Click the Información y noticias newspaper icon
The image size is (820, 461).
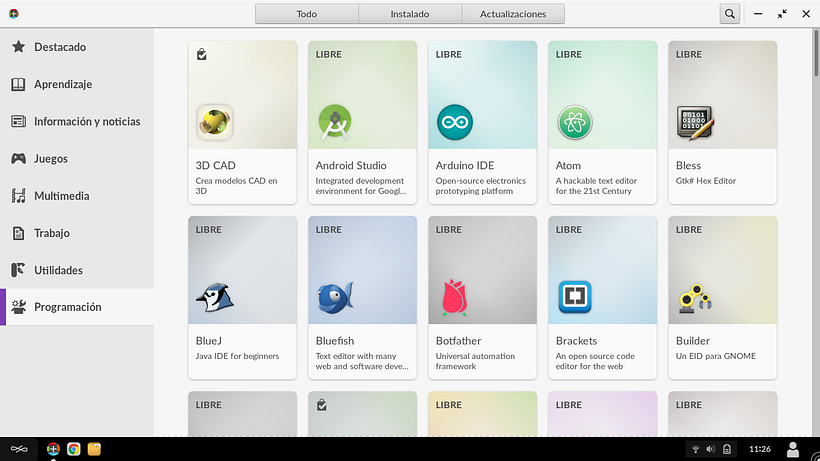tap(18, 121)
